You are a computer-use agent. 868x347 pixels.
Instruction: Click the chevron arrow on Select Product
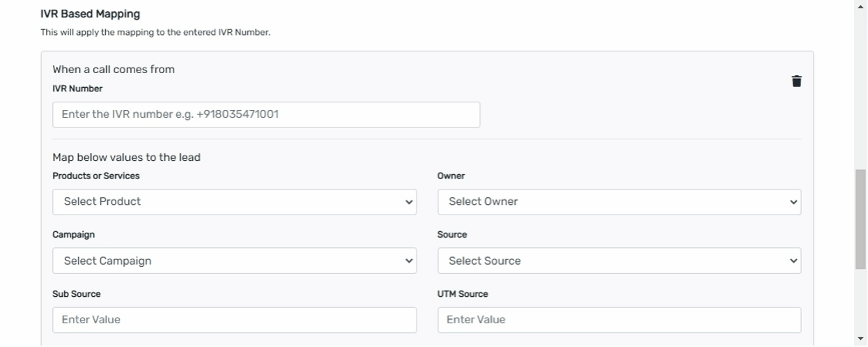(408, 202)
